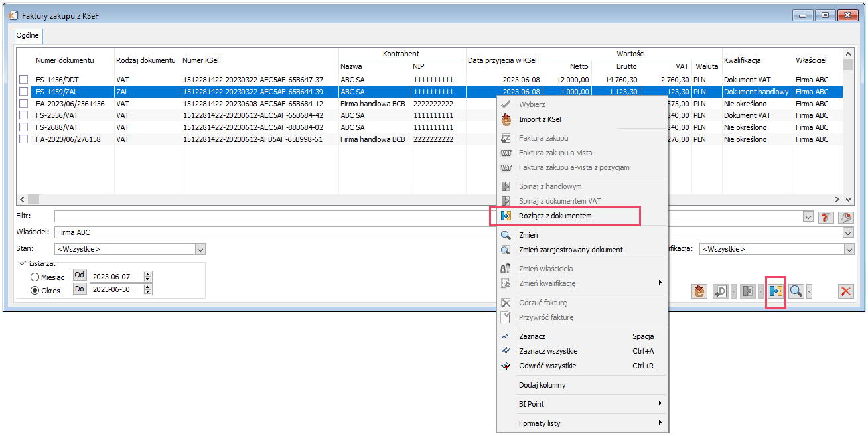The image size is (868, 436).
Task: Expand the BI Point submenu
Action: [583, 404]
